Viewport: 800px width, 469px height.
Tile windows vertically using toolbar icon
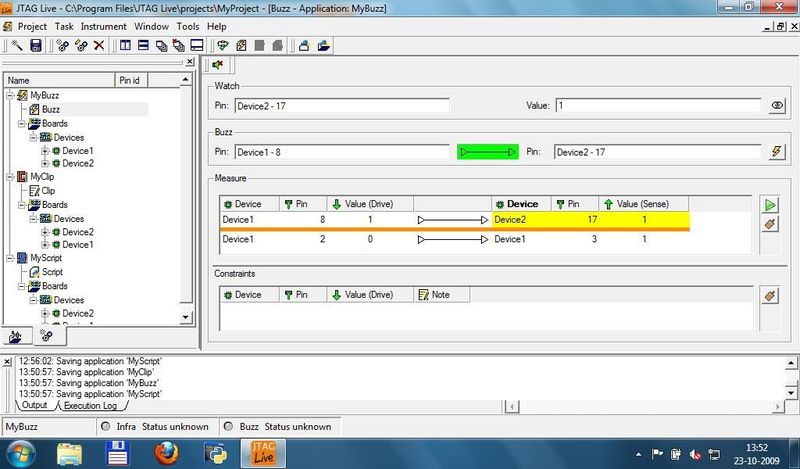(125, 46)
